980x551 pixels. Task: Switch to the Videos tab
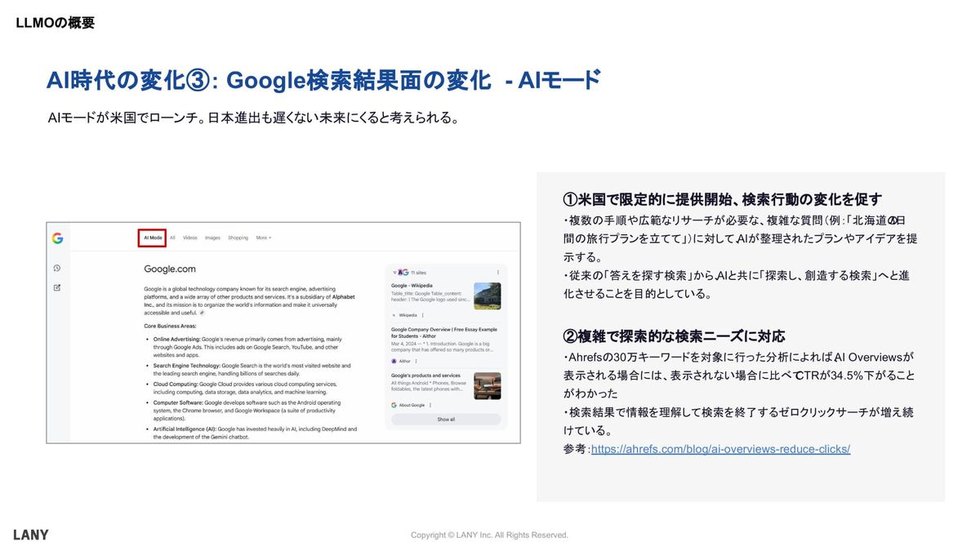189,238
